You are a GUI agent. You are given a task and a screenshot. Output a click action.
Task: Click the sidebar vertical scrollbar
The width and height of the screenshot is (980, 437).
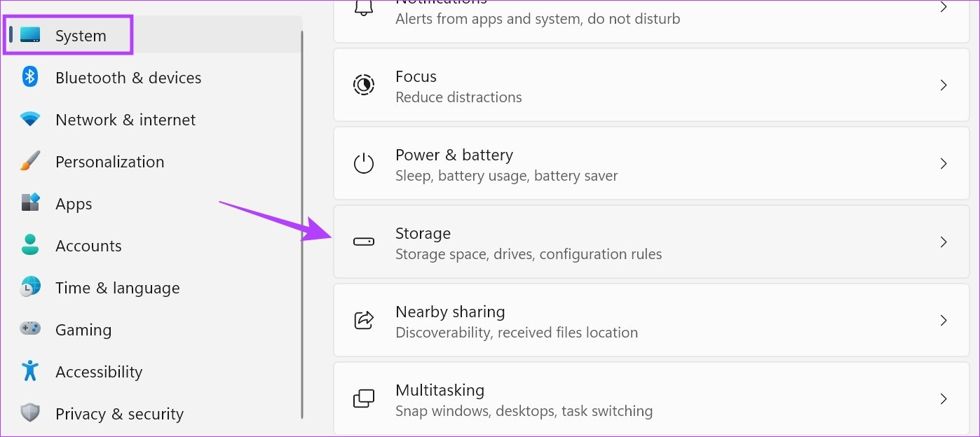pyautogui.click(x=302, y=224)
